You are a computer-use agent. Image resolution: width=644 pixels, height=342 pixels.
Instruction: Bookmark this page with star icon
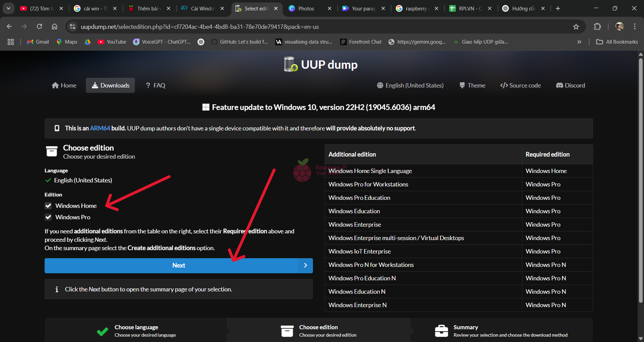[x=576, y=27]
